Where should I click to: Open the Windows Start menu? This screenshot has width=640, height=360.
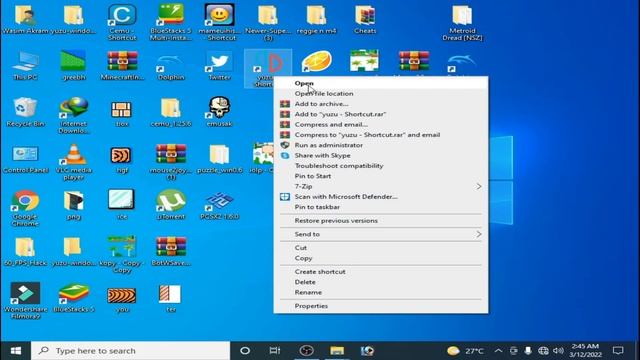[16, 351]
